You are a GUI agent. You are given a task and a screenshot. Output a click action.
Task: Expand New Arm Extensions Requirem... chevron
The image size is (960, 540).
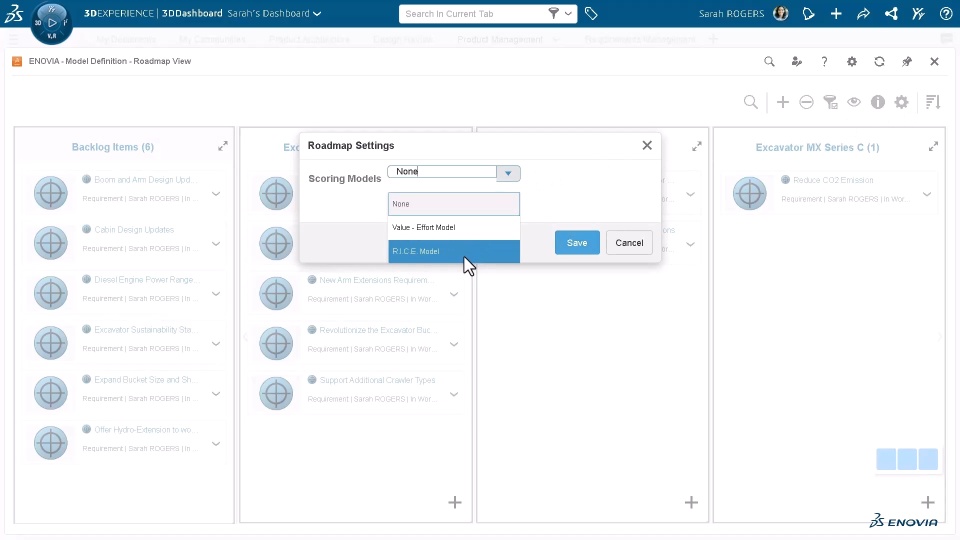pyautogui.click(x=454, y=294)
